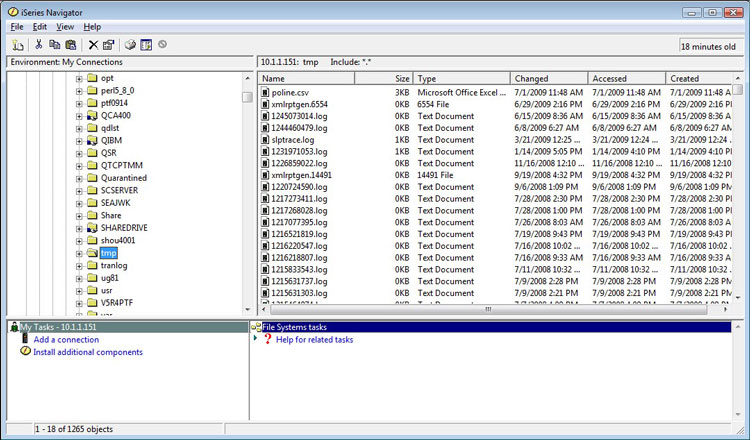Click the QCA400 shared folder icon
Screen dimensions: 750x440
tap(92, 116)
